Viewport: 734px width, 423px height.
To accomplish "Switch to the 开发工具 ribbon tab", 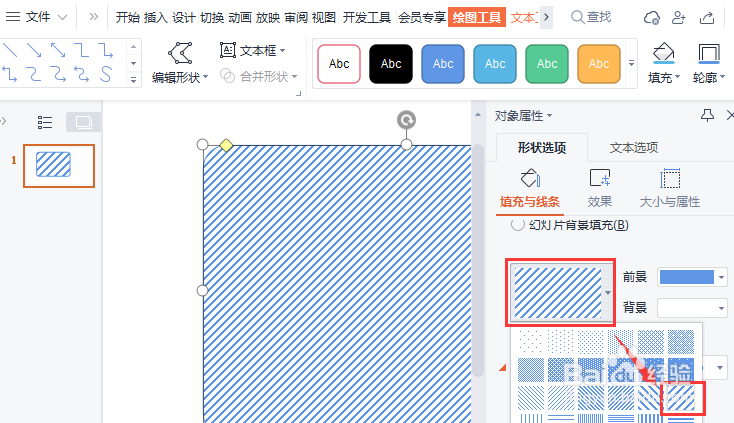I will coord(367,18).
